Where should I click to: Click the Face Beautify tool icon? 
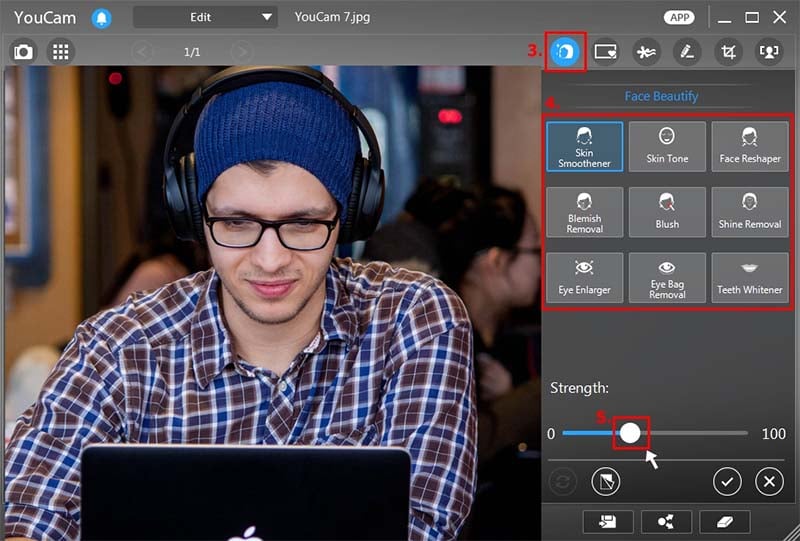tap(565, 51)
